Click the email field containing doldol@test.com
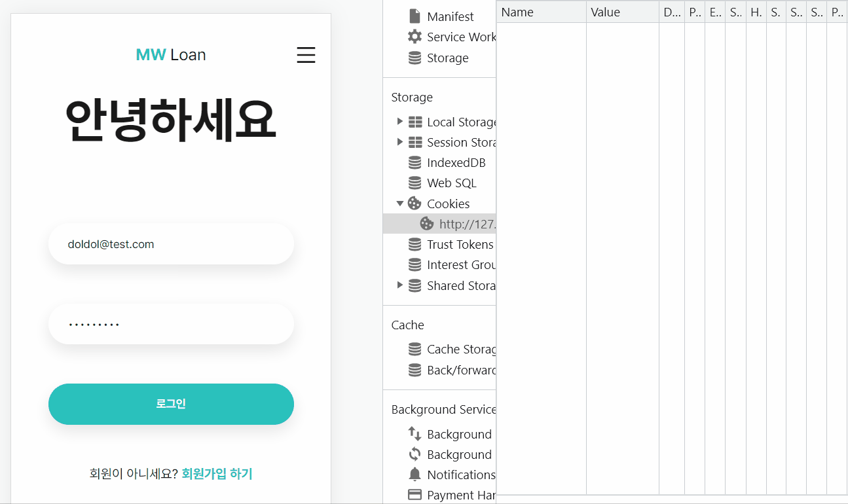 tap(171, 244)
